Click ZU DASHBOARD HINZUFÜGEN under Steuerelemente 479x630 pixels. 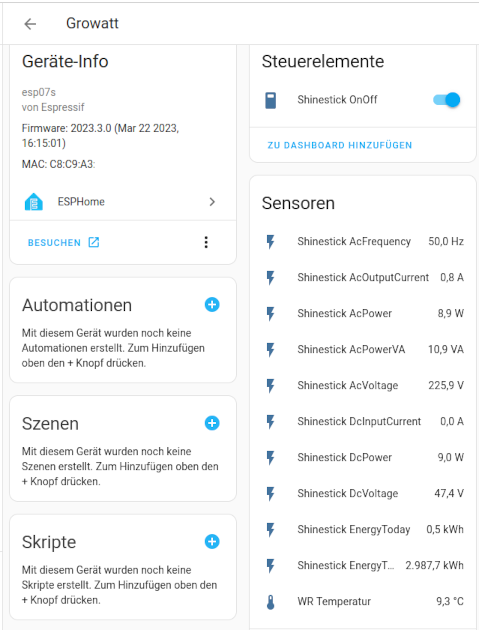coord(340,145)
